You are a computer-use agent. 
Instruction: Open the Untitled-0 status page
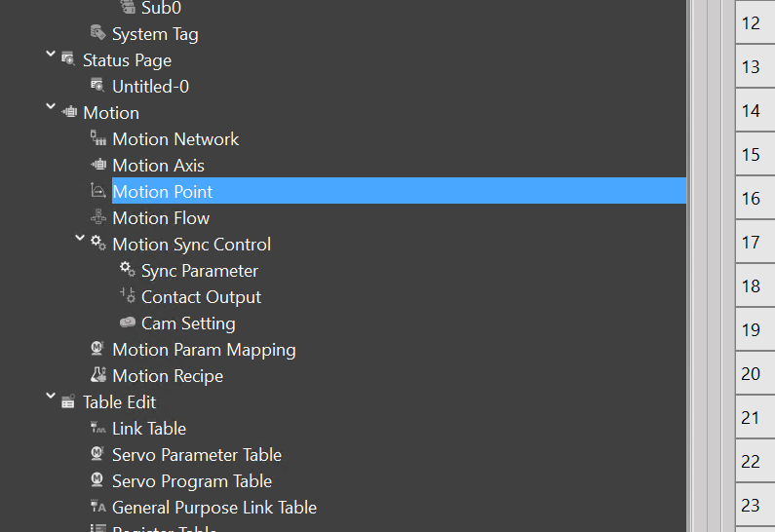(x=150, y=87)
